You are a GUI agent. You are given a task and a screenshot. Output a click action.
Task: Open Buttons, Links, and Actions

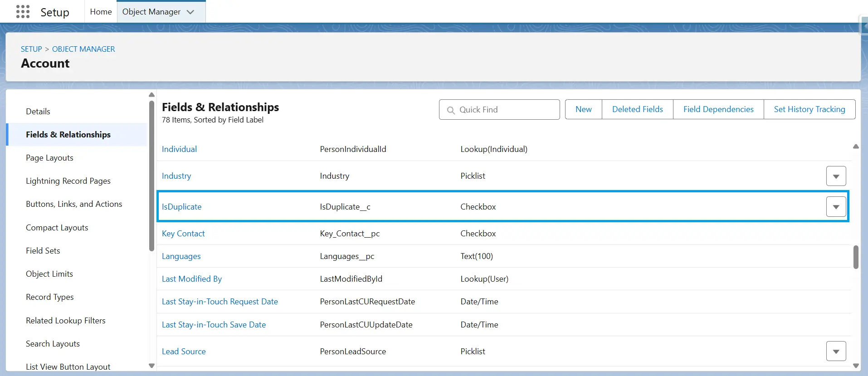point(74,204)
